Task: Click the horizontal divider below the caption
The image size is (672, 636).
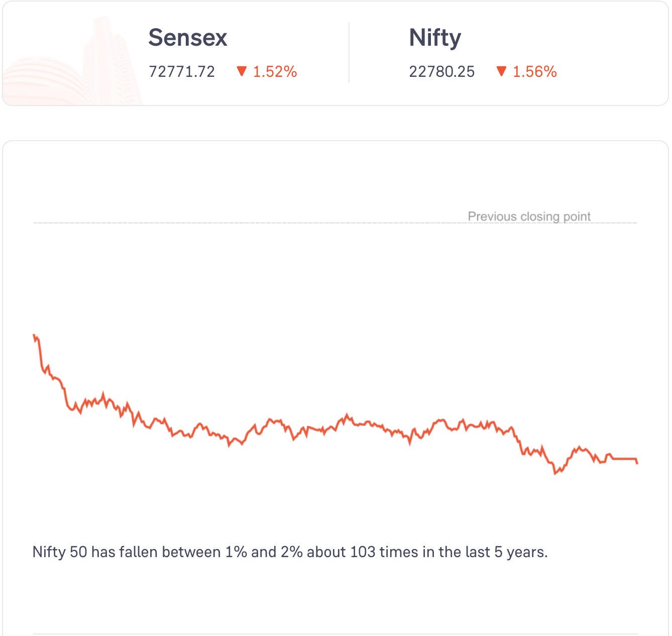Action: (335, 633)
